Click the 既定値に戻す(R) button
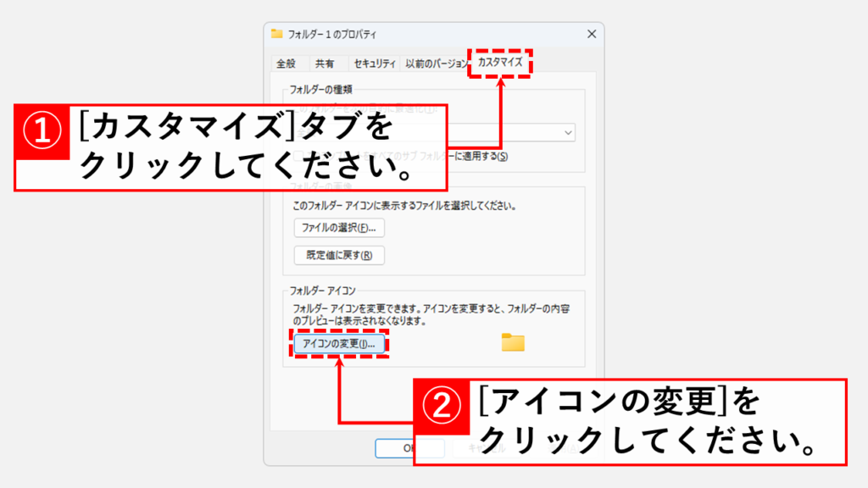This screenshot has width=868, height=488. [338, 255]
